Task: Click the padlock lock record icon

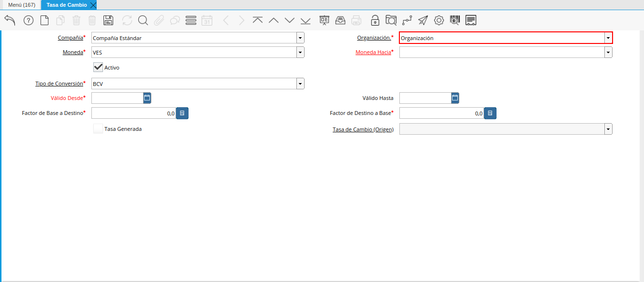Action: coord(375,20)
